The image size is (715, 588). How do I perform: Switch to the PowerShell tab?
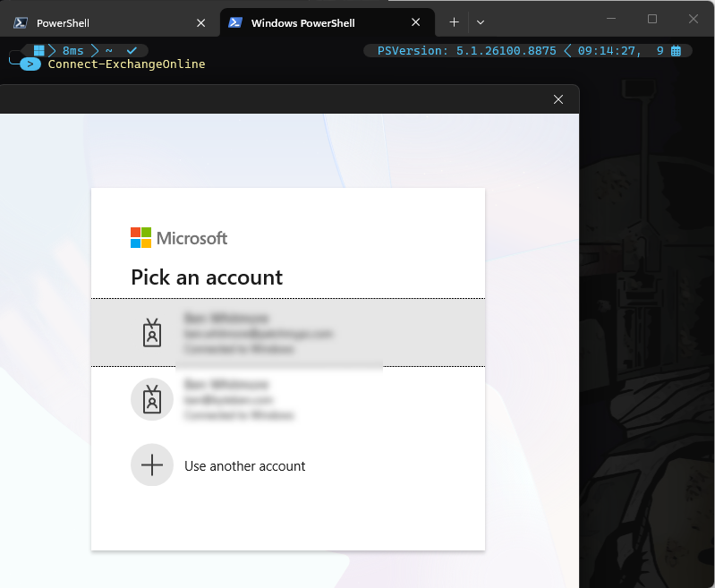pos(109,22)
